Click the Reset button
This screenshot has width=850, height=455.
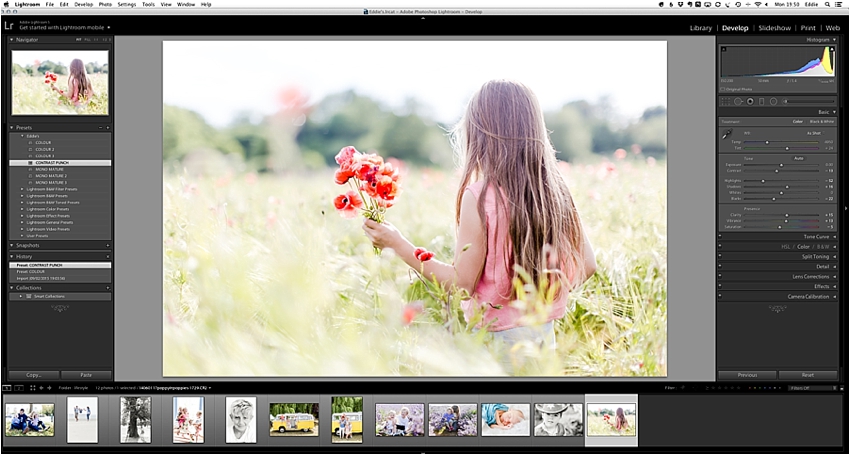click(x=808, y=375)
